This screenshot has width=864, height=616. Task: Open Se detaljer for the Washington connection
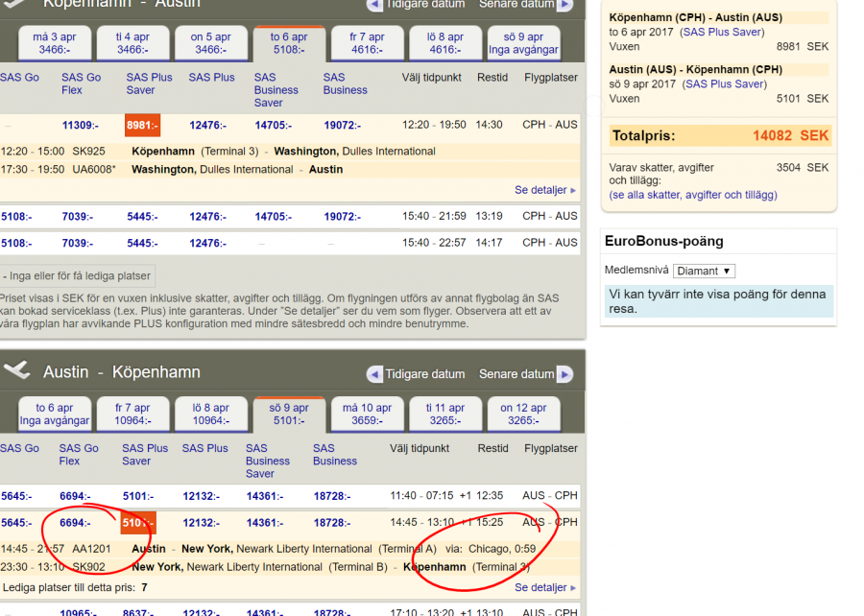click(x=545, y=190)
